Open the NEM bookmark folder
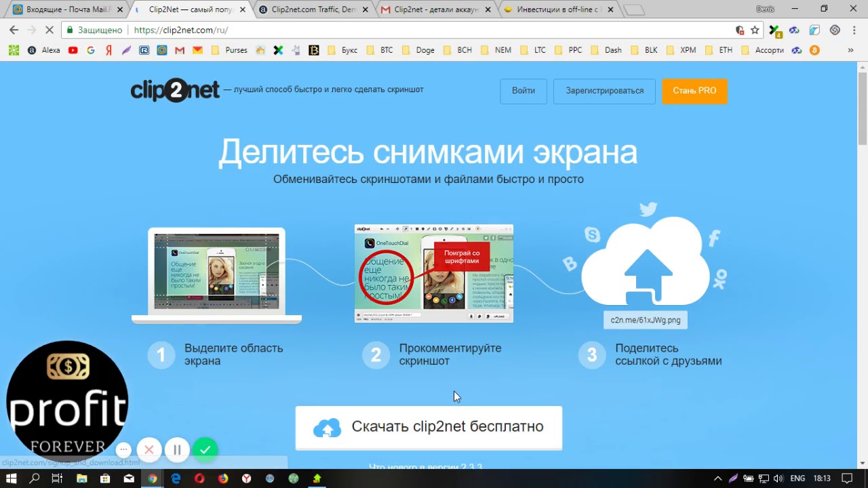The width and height of the screenshot is (868, 488). [496, 50]
